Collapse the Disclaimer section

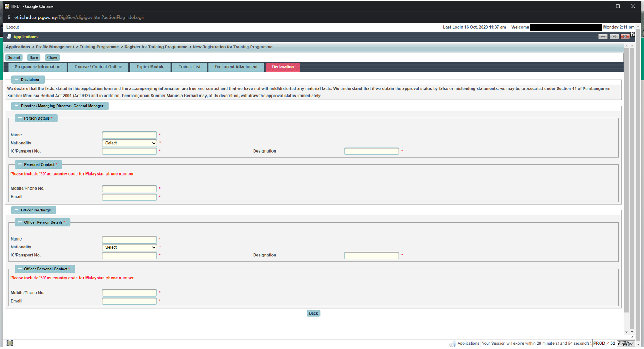(x=16, y=80)
